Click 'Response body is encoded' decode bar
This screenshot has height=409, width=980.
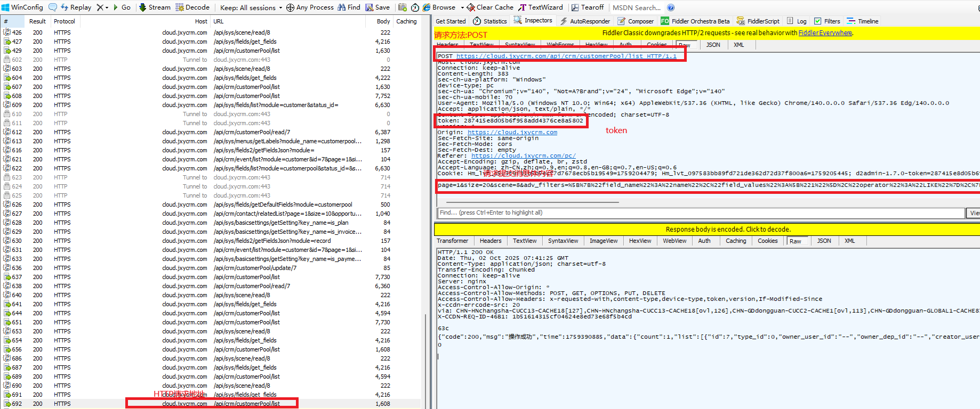(707, 229)
